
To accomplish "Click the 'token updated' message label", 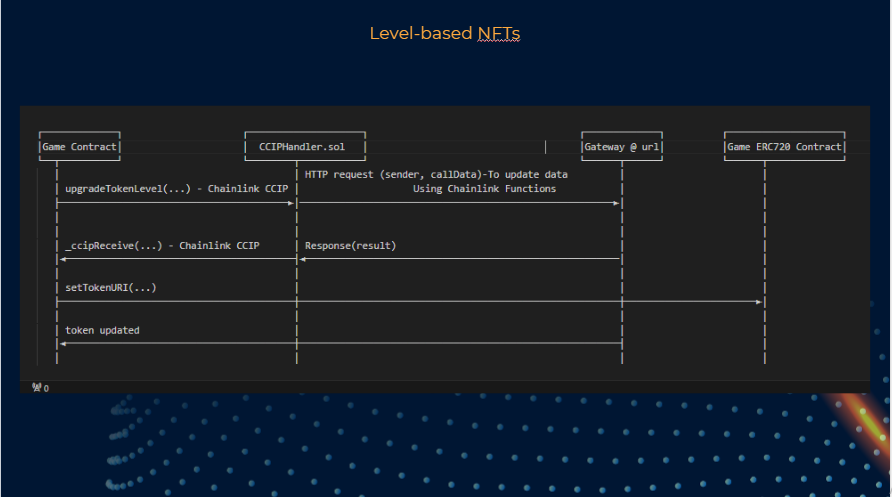I will [102, 330].
